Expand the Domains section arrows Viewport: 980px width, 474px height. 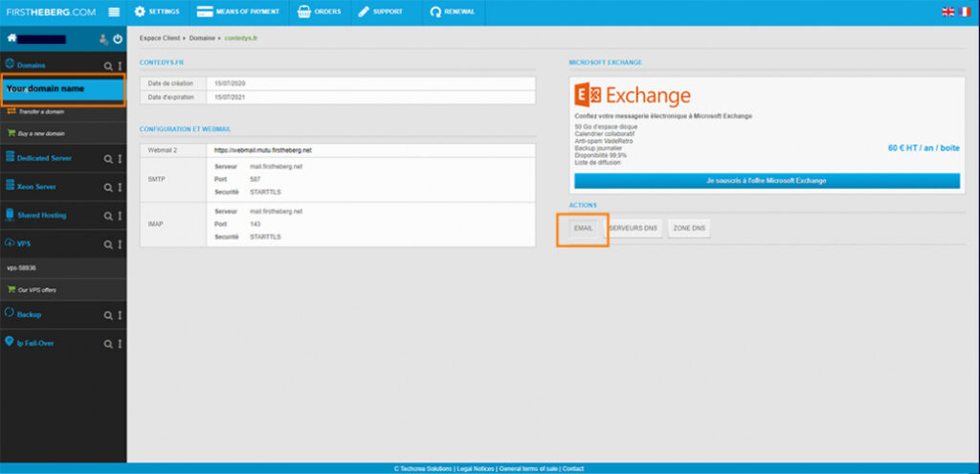pos(120,66)
